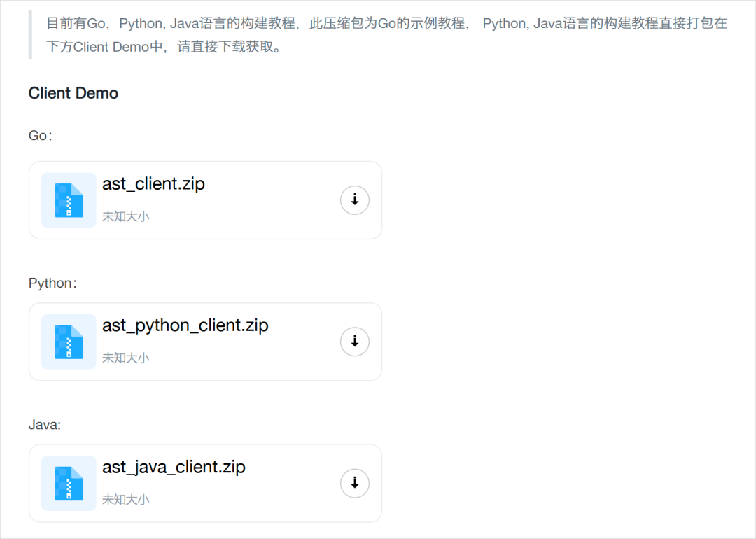Click the blue zip icon for ast_client.zip
Screen dimensions: 756x539
point(69,200)
